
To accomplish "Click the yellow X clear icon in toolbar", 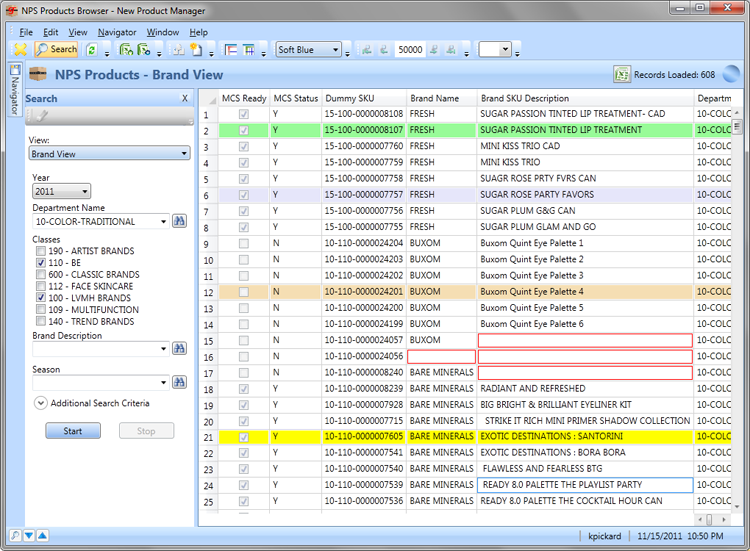I will [x=21, y=49].
